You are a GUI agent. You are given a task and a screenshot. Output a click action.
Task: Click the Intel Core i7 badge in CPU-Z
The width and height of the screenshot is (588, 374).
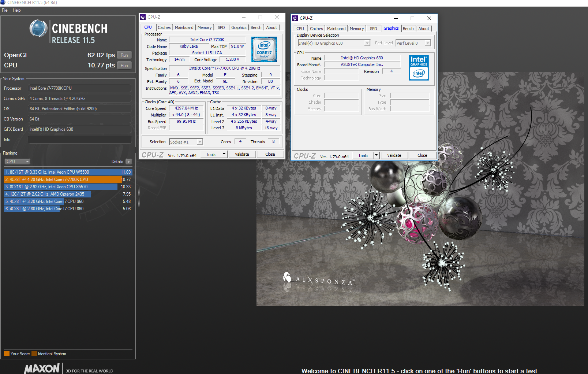[x=264, y=49]
